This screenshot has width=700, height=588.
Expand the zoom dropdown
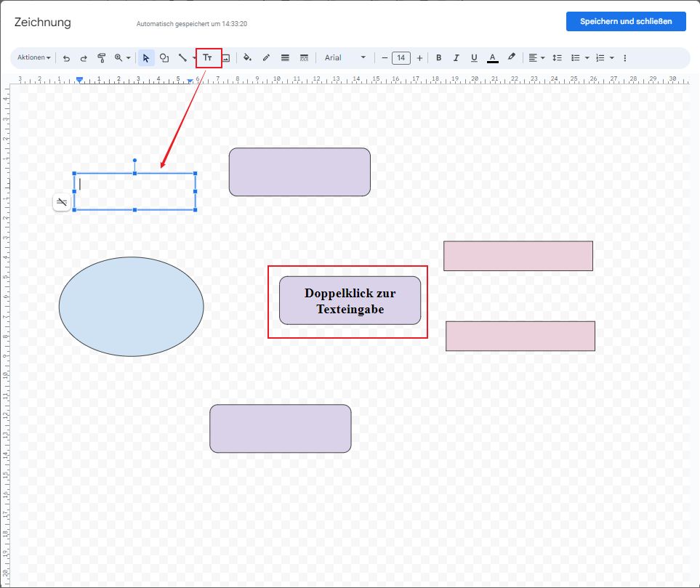point(123,58)
